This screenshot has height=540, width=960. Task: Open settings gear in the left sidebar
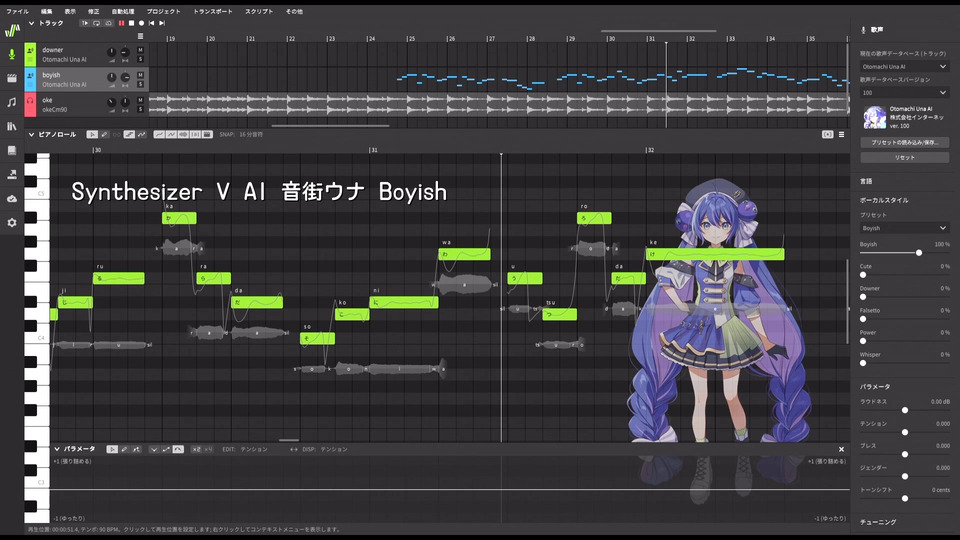coord(12,223)
